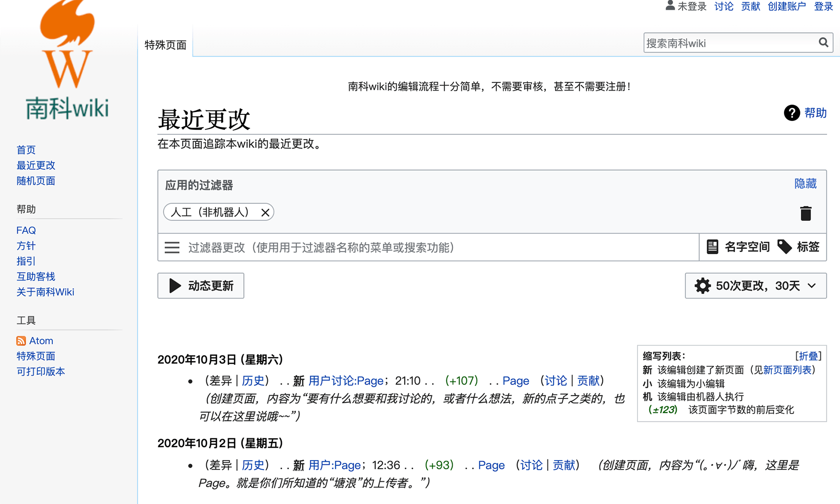This screenshot has height=504, width=840.
Task: Open the filter list hamburger menu
Action: (172, 247)
